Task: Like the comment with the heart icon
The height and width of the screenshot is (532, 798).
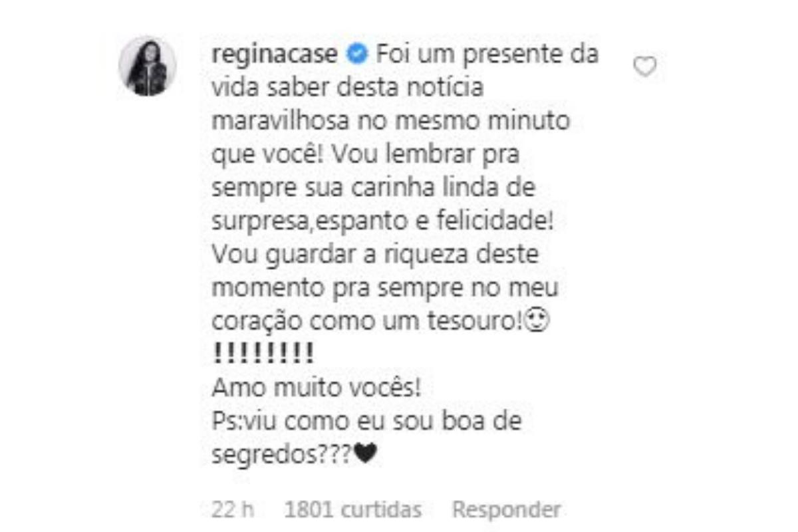Action: [x=644, y=67]
